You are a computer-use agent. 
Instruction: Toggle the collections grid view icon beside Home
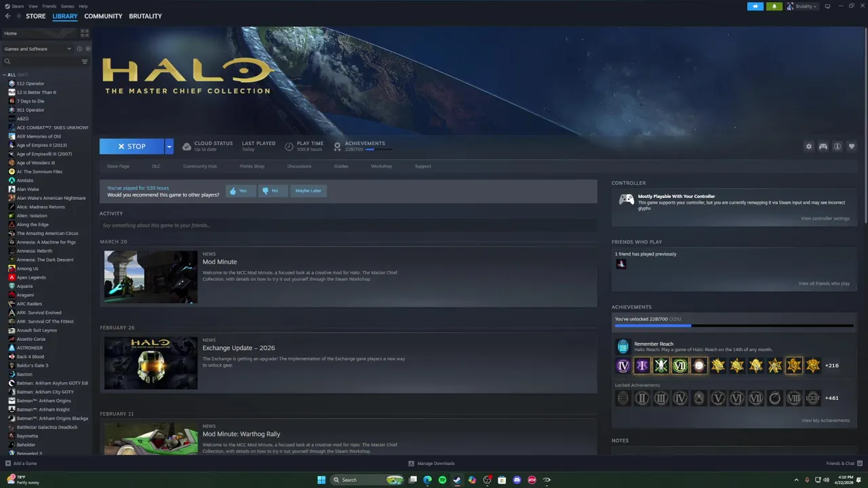click(x=85, y=33)
